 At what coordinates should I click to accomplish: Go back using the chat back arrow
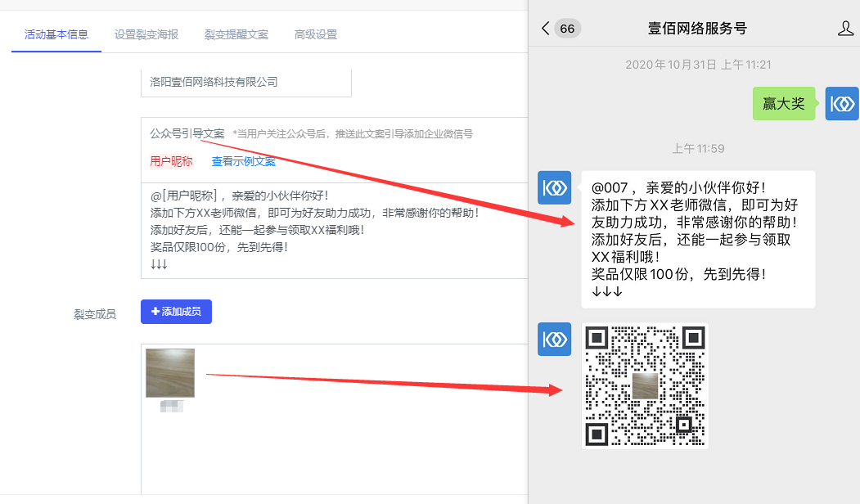[x=545, y=29]
